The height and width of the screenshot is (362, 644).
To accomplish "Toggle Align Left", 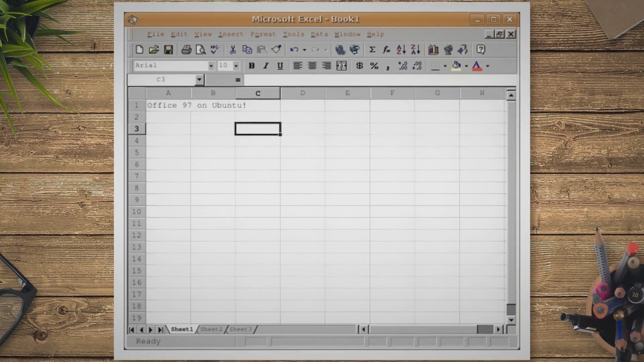I will point(298,66).
